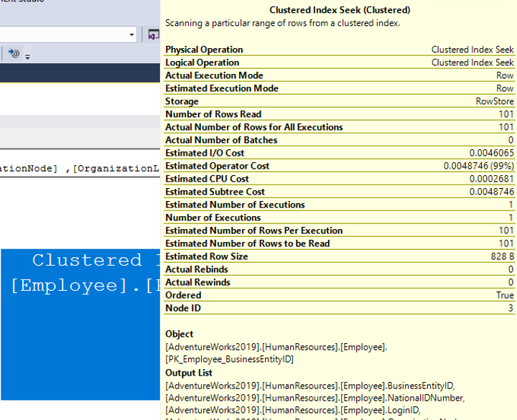517x420 pixels.
Task: Click the Object heading in tooltip
Action: point(179,334)
